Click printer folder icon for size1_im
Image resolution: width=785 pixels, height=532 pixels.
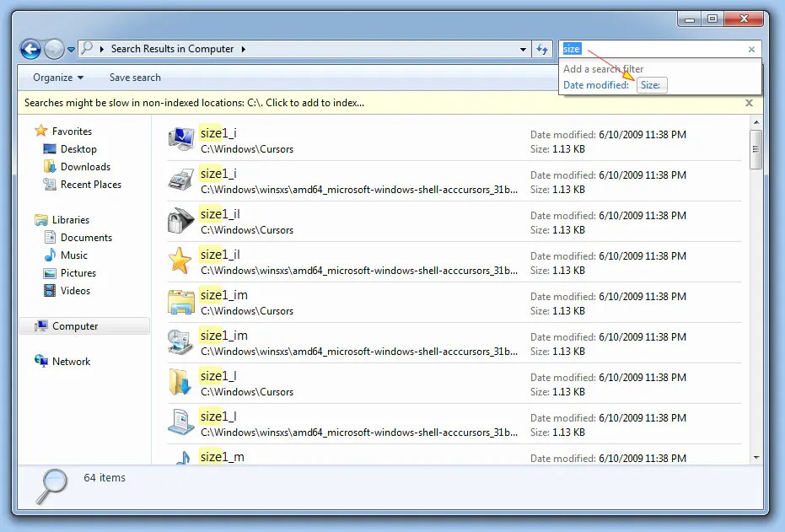click(180, 302)
